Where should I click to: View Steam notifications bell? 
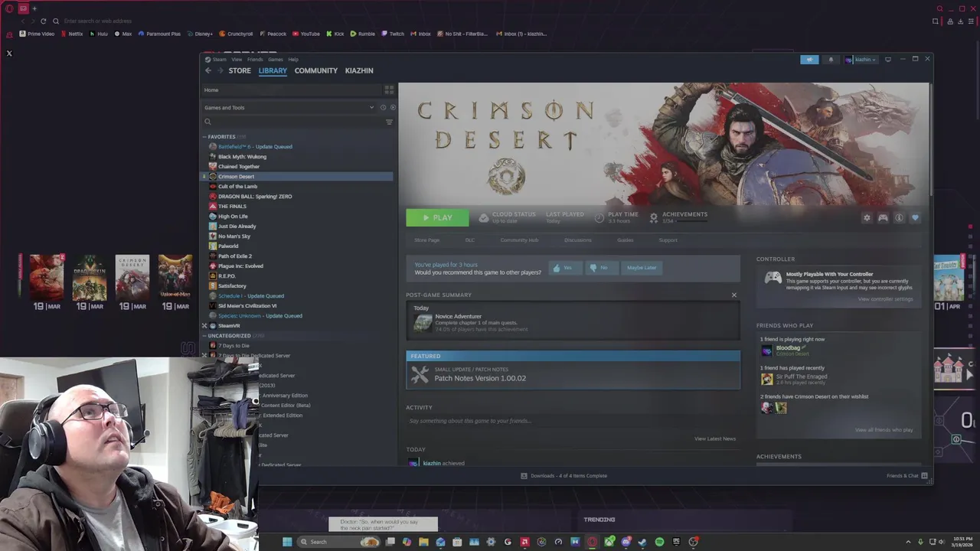coord(831,59)
